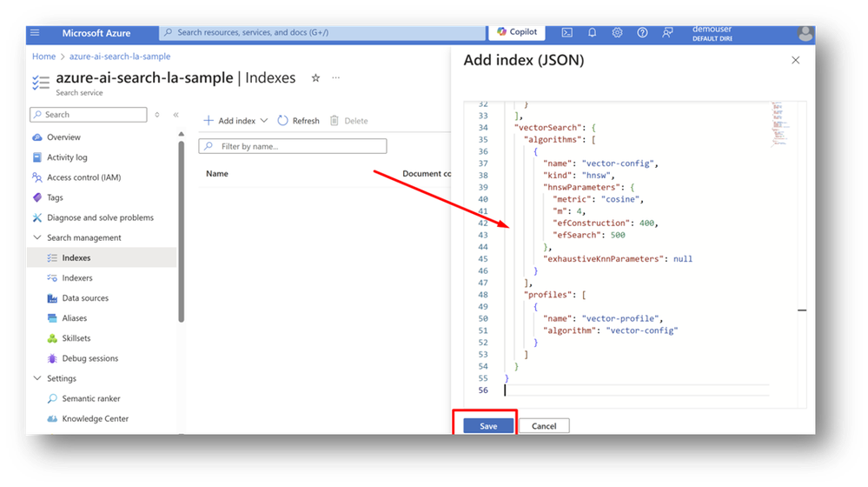Pin service with favorite star icon

point(315,78)
